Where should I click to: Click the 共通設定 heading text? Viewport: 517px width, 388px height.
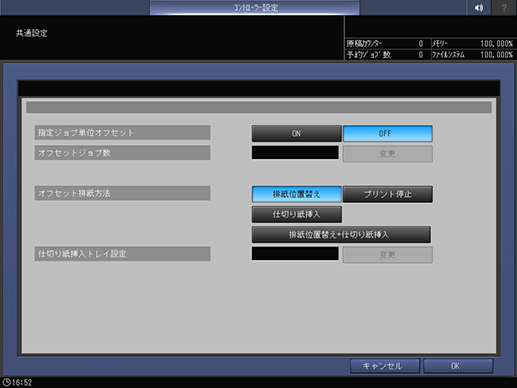32,33
